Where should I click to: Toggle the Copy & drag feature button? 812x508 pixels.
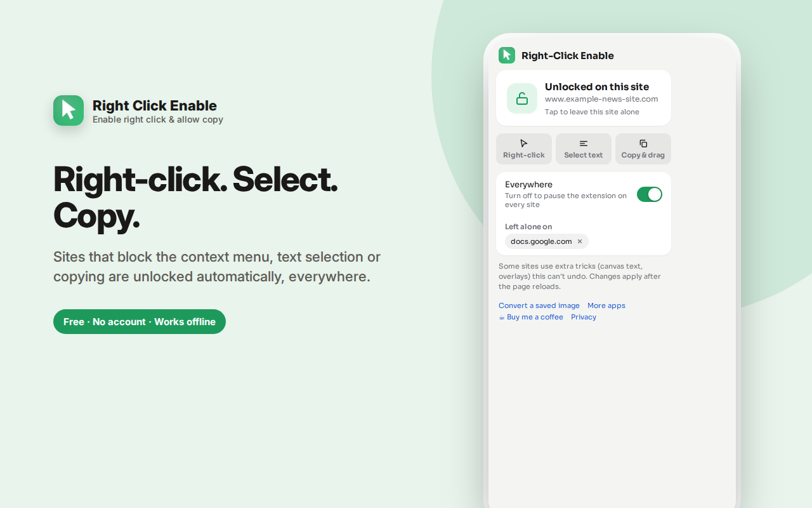coord(643,149)
